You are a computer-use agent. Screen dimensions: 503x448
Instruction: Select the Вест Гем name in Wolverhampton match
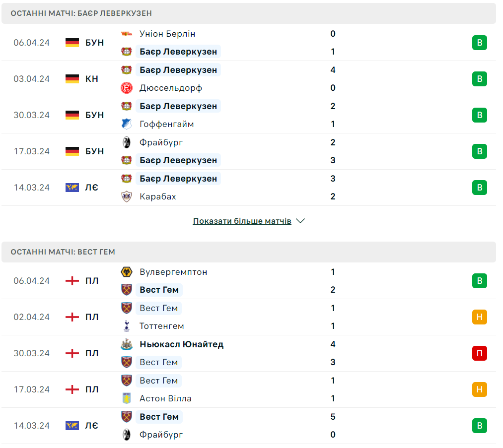[159, 290]
